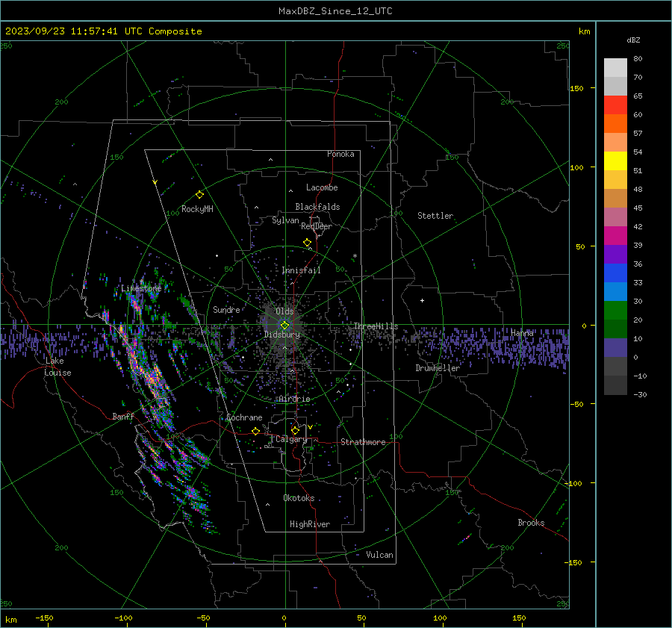The height and width of the screenshot is (628, 672).
Task: Click the -30 value in the dBZ legend
Action: pyautogui.click(x=641, y=394)
